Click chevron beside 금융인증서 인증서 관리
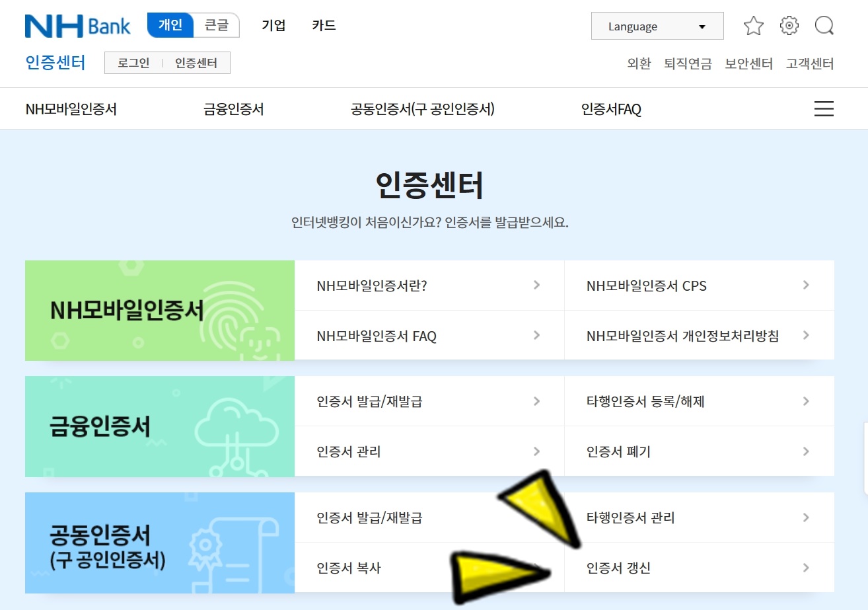 pos(536,451)
